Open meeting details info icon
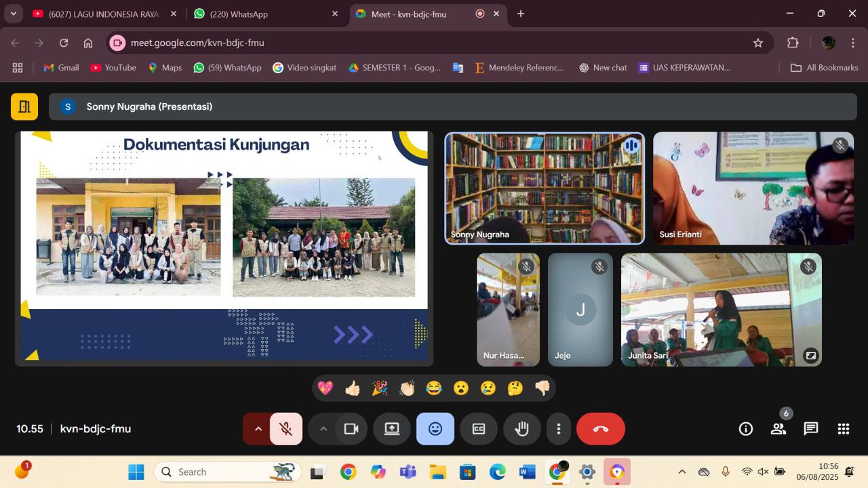This screenshot has height=488, width=868. [x=746, y=429]
